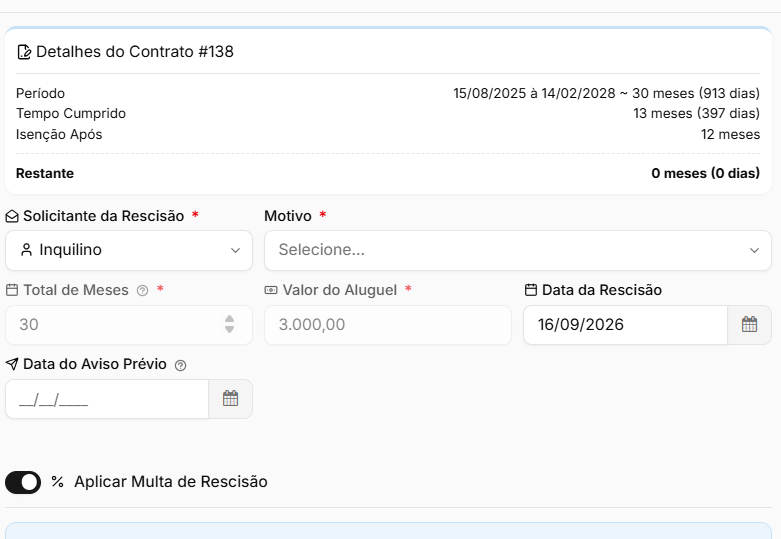
Task: Click the person icon in the Inquilino dropdown
Action: (26, 250)
